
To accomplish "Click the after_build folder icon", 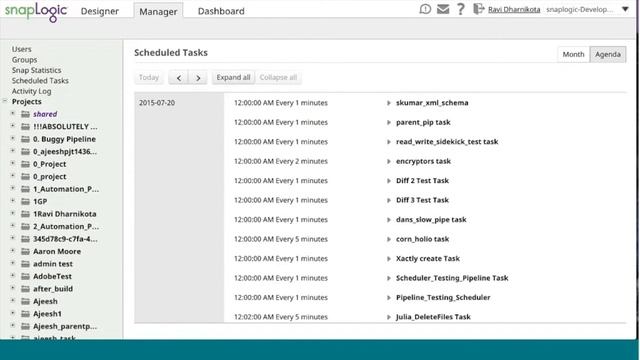I will [25, 289].
